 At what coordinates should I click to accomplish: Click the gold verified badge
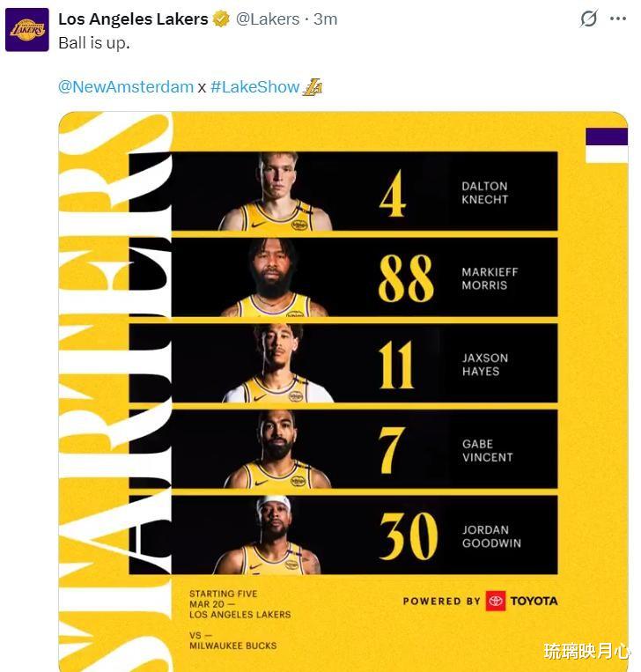pos(221,18)
